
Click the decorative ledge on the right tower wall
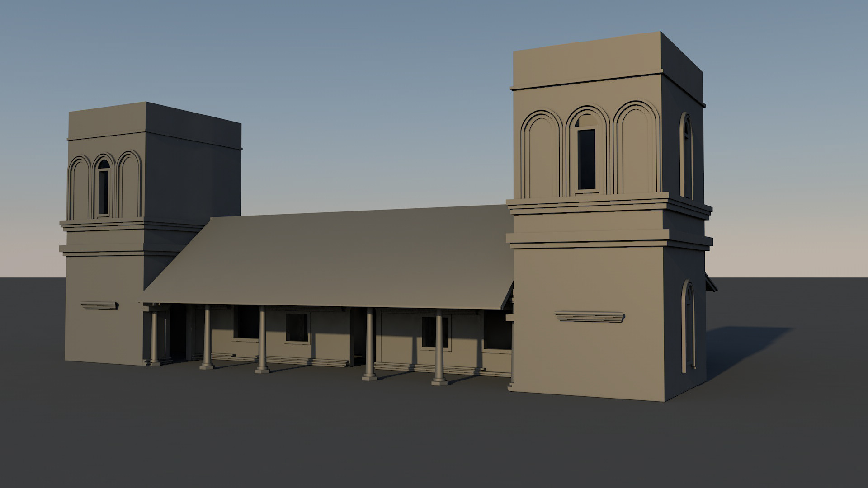tap(589, 316)
